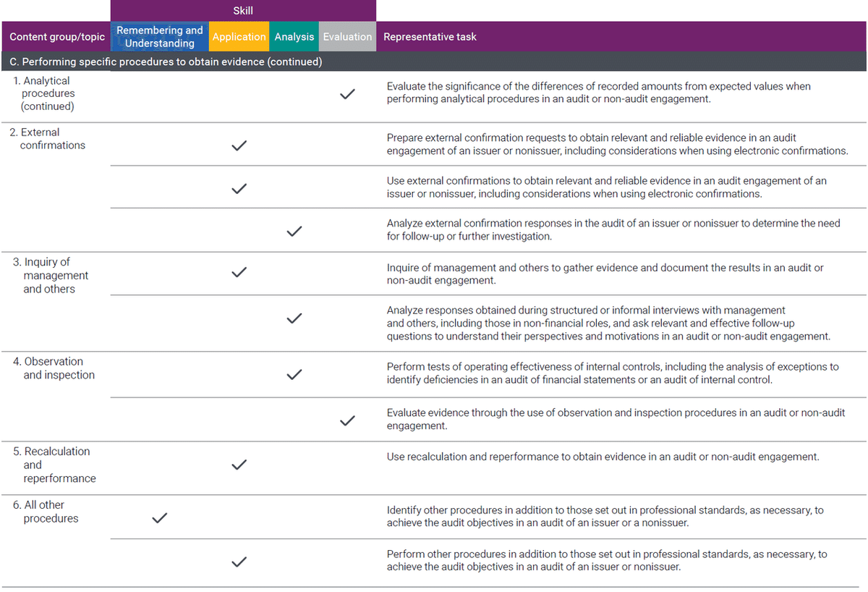Click the teal Analysis column header
This screenshot has height=592, width=868.
[x=294, y=37]
